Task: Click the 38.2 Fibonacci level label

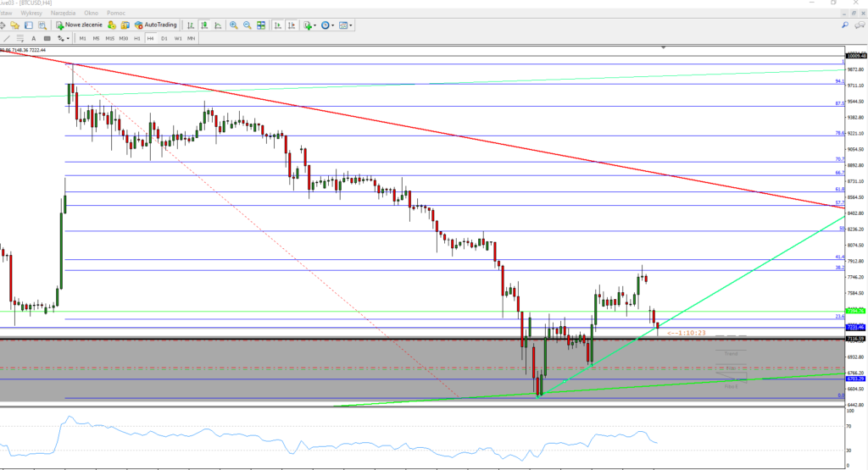Action: tap(840, 268)
